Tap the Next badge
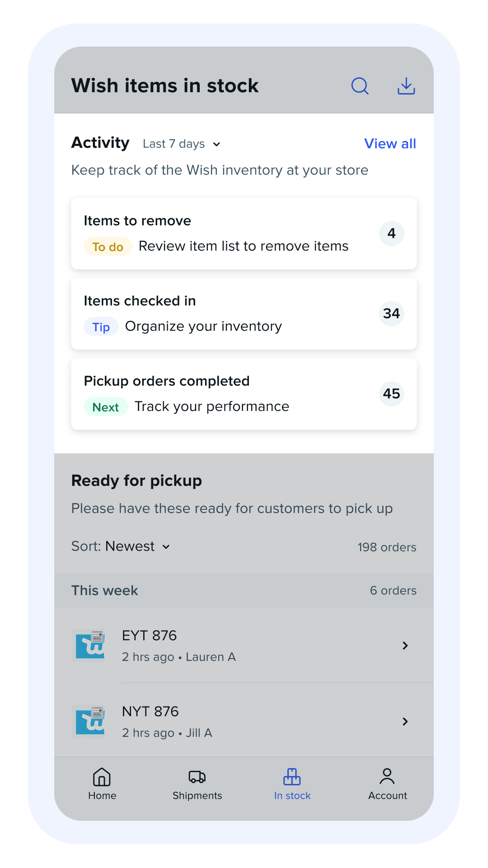This screenshot has height=868, width=488. (106, 407)
